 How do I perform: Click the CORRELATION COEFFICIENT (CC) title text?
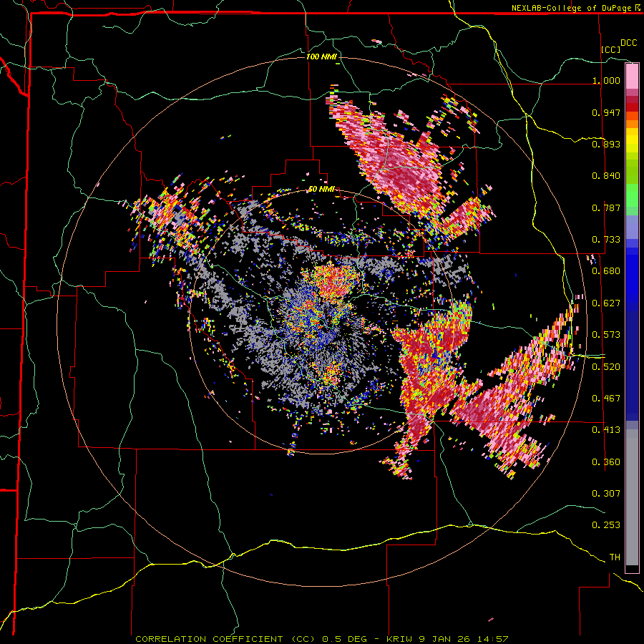(x=225, y=639)
